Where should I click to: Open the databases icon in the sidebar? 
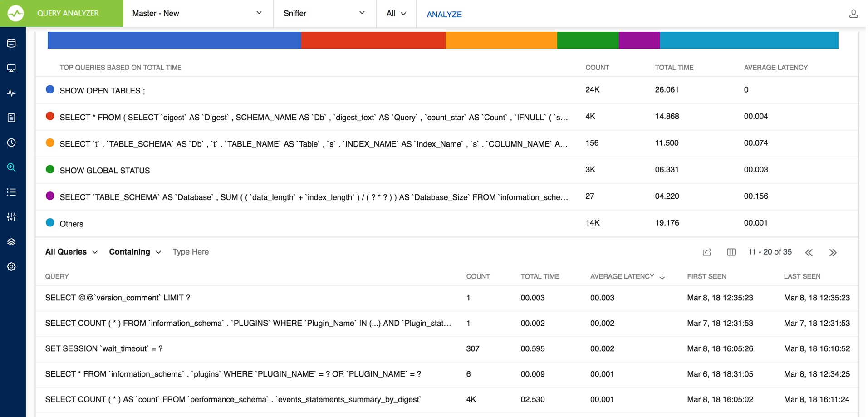pyautogui.click(x=11, y=43)
